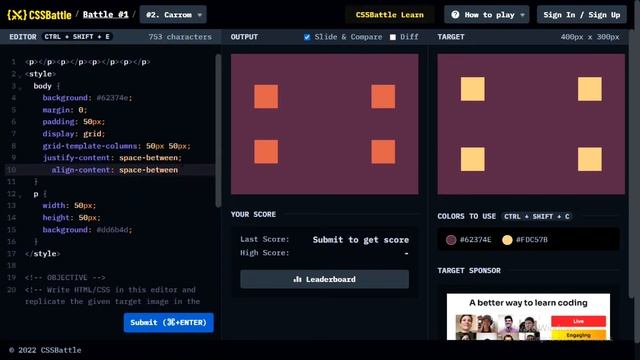Click the 'display: grid' code line
Image resolution: width=640 pixels, height=360 pixels.
pos(73,134)
